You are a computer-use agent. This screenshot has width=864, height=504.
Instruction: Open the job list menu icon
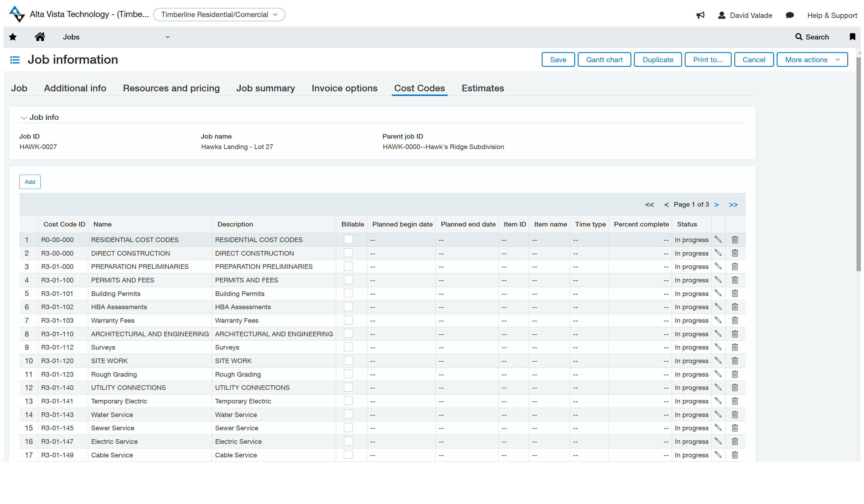(15, 60)
